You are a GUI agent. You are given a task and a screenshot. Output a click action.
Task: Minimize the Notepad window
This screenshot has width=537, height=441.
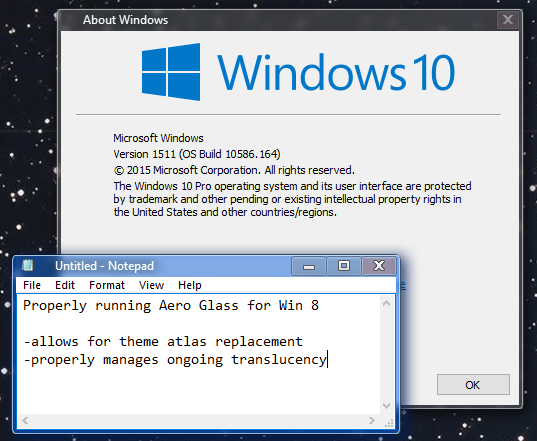(x=309, y=266)
